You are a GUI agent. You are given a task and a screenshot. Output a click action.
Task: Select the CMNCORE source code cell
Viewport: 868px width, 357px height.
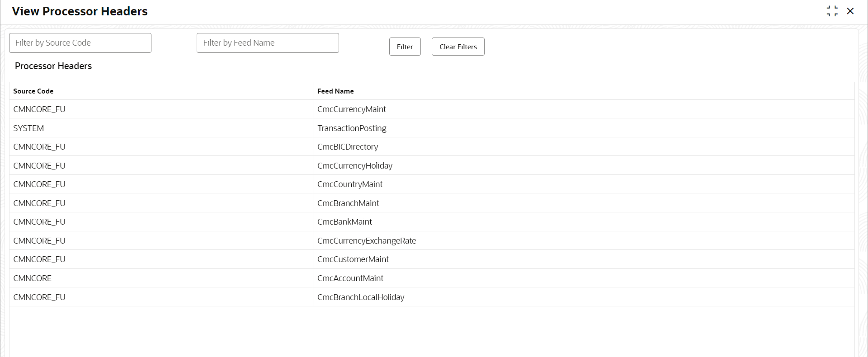(161, 278)
